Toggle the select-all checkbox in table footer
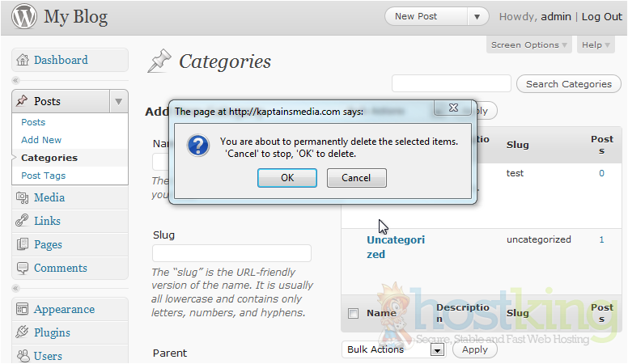 [x=353, y=313]
